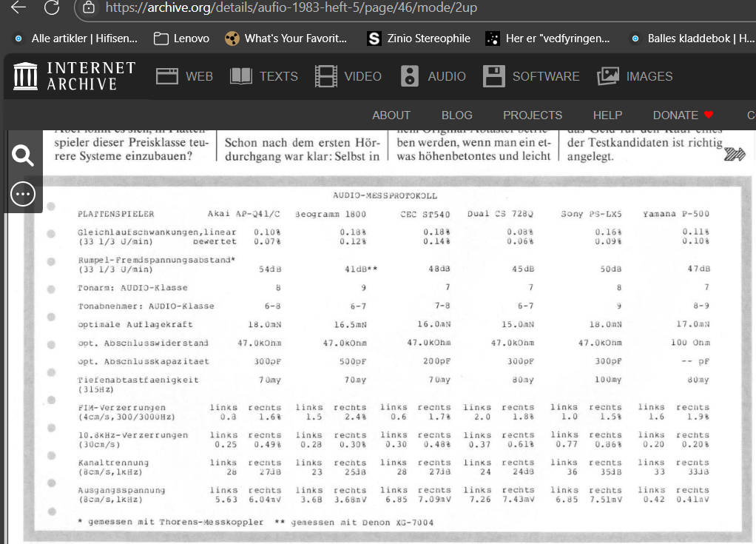Open the VIDEO media section
The image size is (756, 544).
click(348, 76)
